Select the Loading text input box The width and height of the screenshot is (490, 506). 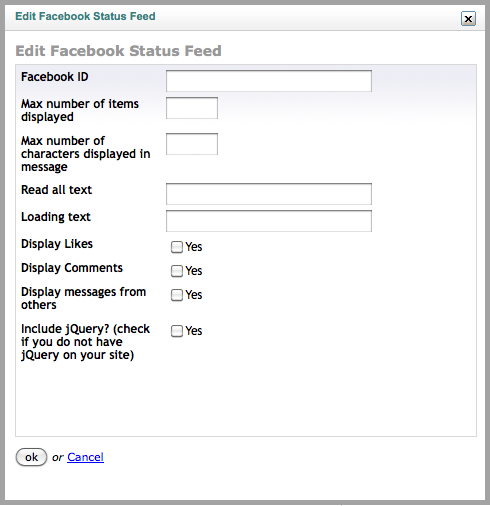tap(269, 221)
